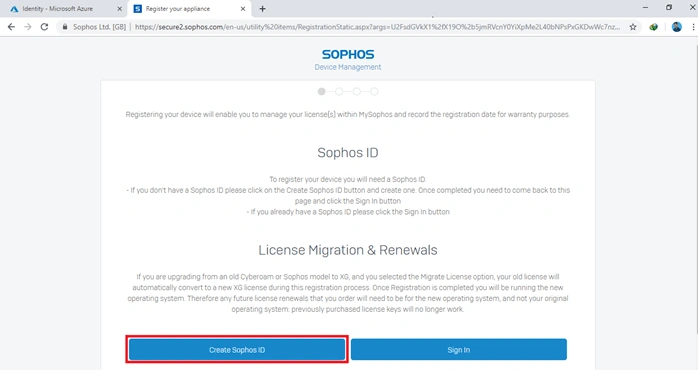Click the Device Management text
This screenshot has height=370, width=698.
coord(348,67)
